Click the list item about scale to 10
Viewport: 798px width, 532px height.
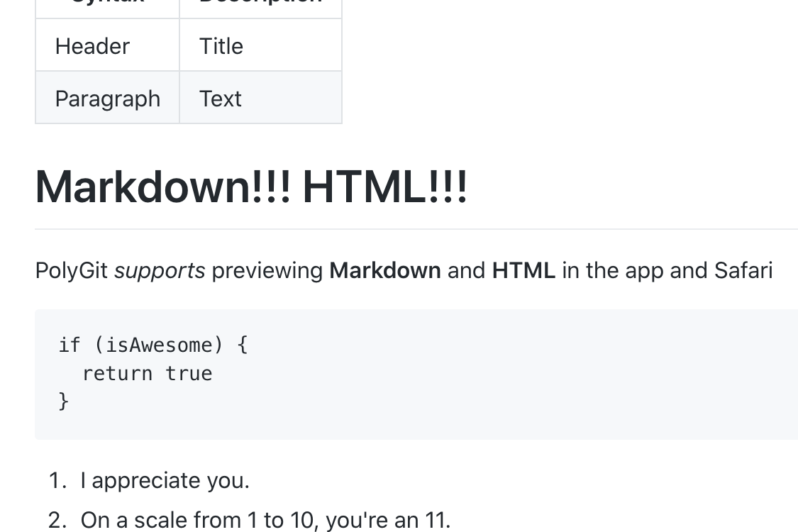(x=265, y=520)
